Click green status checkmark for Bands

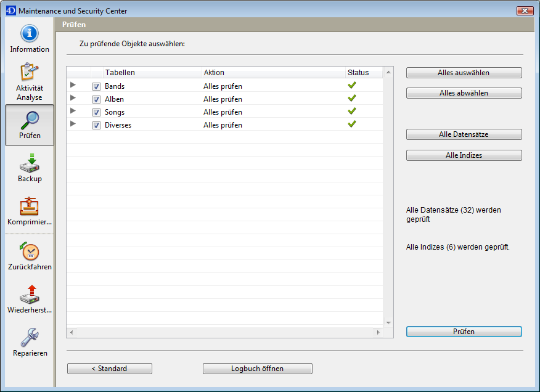tap(351, 85)
